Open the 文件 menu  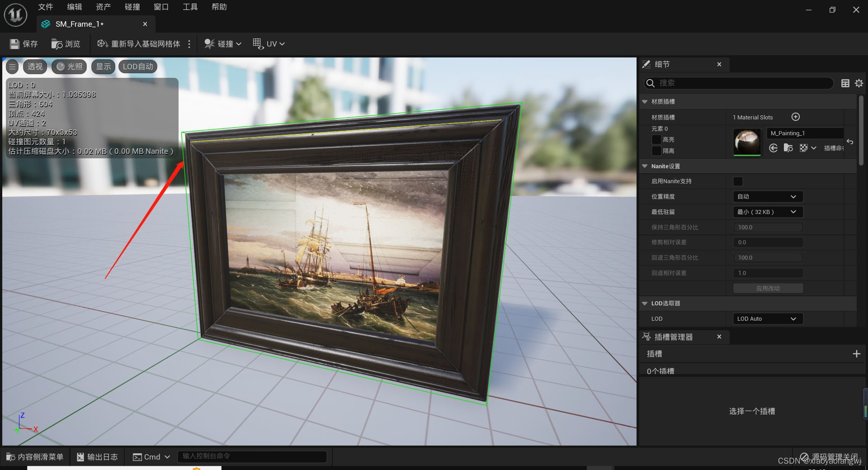click(x=46, y=7)
